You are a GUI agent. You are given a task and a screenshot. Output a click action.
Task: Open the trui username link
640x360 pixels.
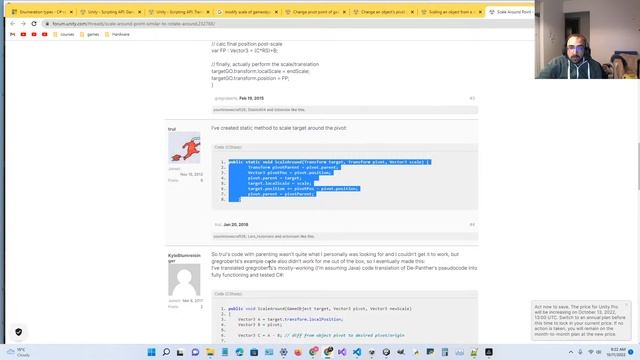pos(172,129)
